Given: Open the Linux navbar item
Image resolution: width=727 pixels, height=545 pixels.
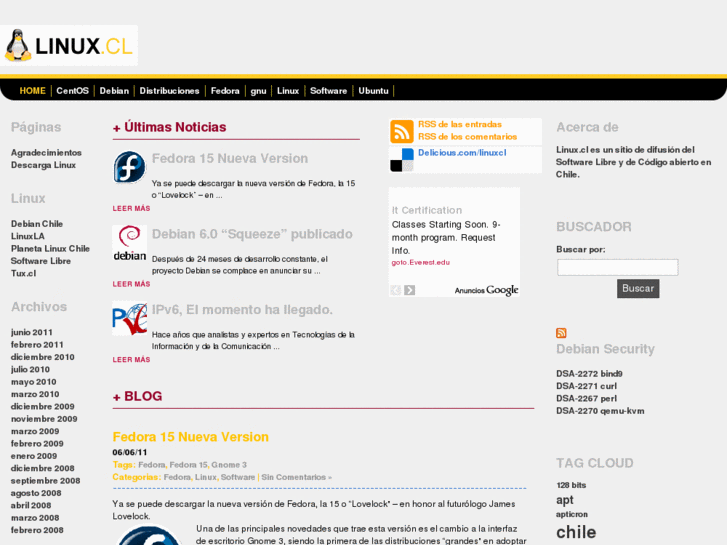Looking at the screenshot, I should (288, 91).
